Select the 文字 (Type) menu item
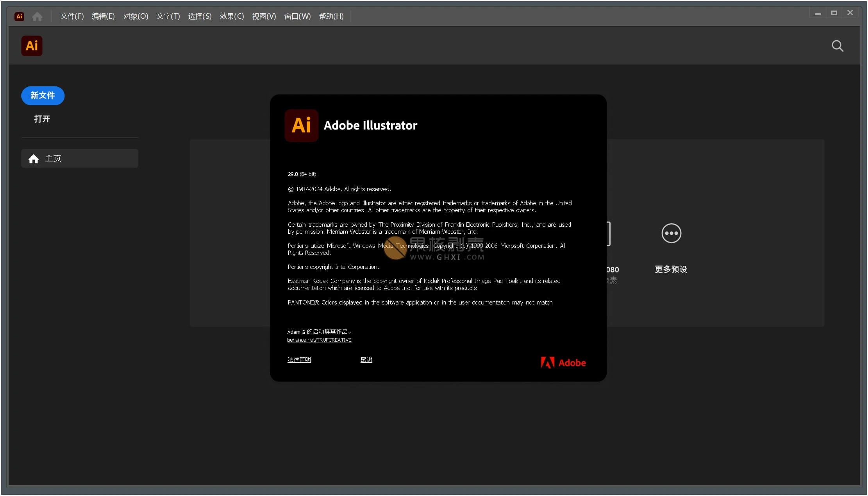868x496 pixels. point(168,16)
